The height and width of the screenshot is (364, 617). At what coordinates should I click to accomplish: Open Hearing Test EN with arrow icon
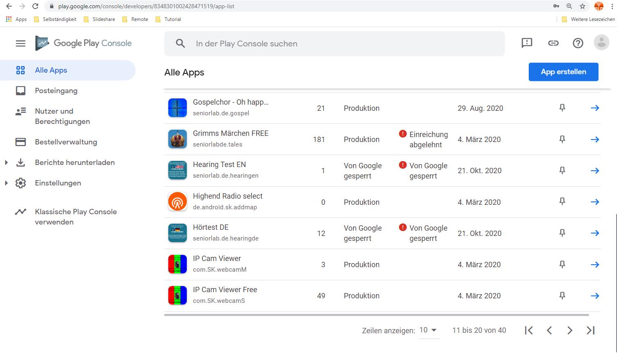[595, 171]
